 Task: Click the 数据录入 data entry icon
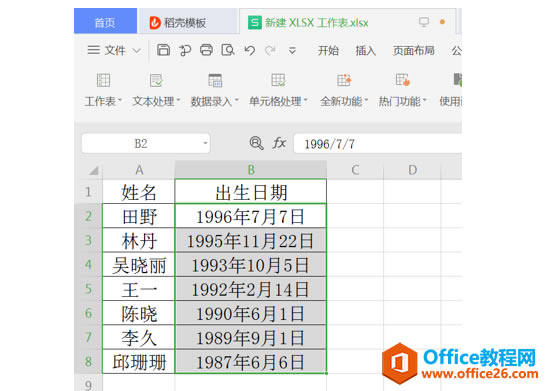pyautogui.click(x=215, y=80)
